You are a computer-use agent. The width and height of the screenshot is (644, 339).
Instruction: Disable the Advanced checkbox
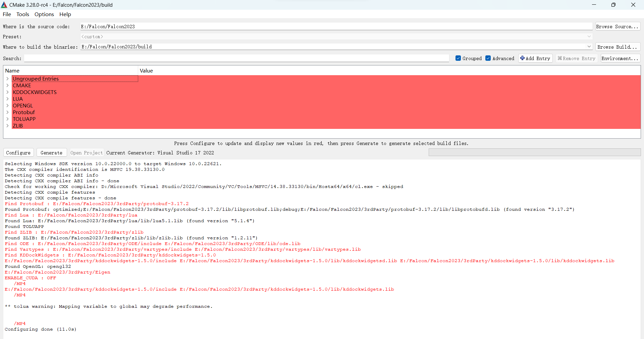pos(488,58)
